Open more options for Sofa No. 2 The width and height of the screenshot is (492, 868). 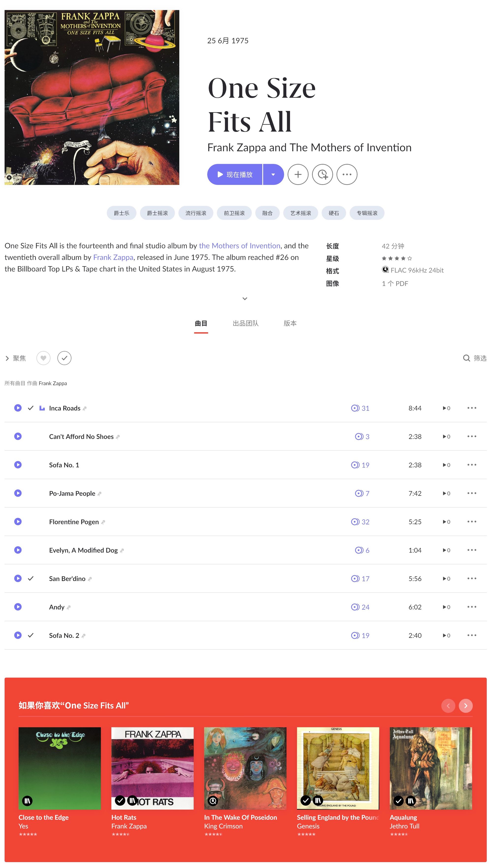click(x=472, y=635)
